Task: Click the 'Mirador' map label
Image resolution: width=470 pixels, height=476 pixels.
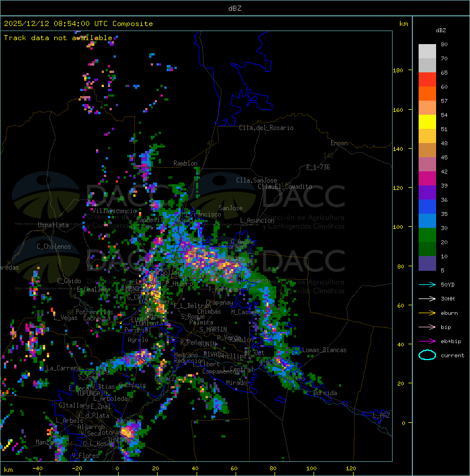Action: [238, 383]
